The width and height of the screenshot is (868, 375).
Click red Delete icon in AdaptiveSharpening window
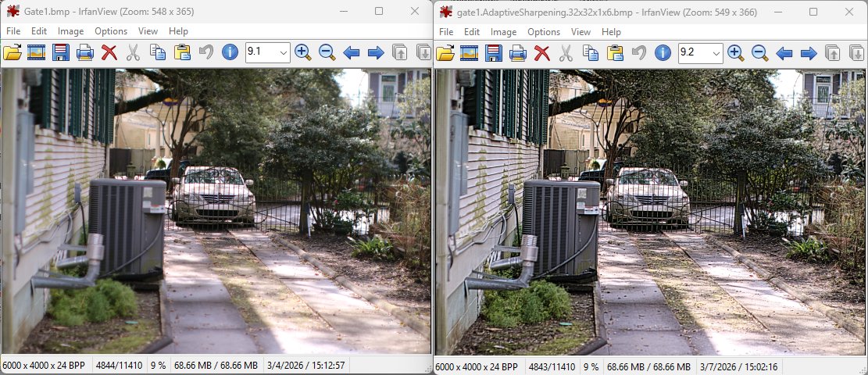click(x=542, y=52)
